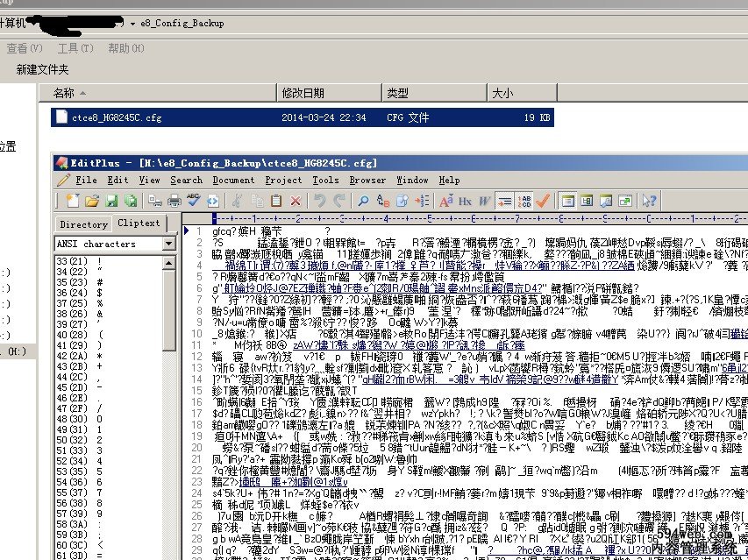Open Explorer's 帮助(H) menu
The width and height of the screenshot is (748, 560).
[126, 48]
